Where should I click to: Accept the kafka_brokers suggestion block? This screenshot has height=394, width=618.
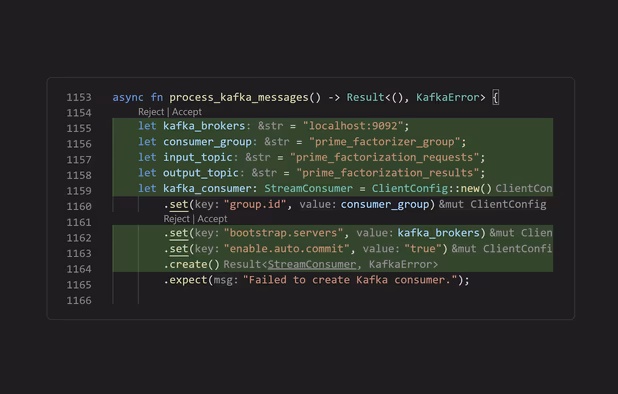187,112
